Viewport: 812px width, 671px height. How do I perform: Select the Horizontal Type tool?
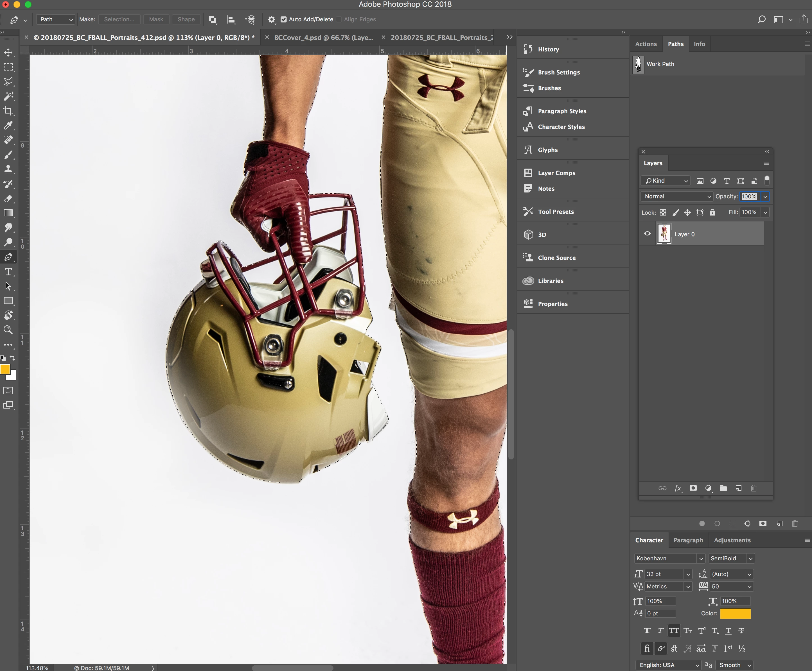click(8, 272)
